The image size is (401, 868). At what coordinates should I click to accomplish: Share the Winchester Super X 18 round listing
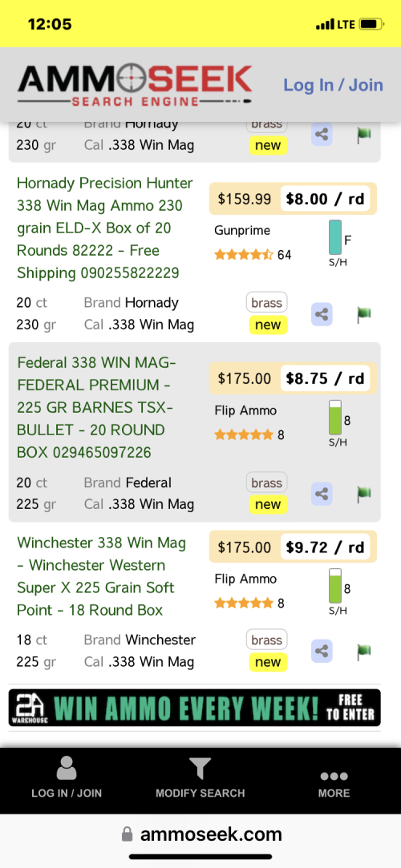point(322,651)
